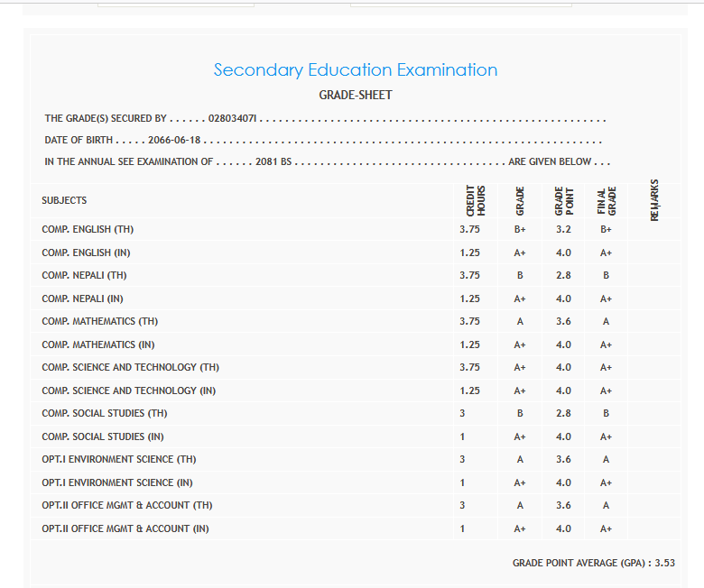The height and width of the screenshot is (588, 704).
Task: Click OPT.I ENVIRONMENT SCIENCE (TH) subject
Action: point(119,459)
